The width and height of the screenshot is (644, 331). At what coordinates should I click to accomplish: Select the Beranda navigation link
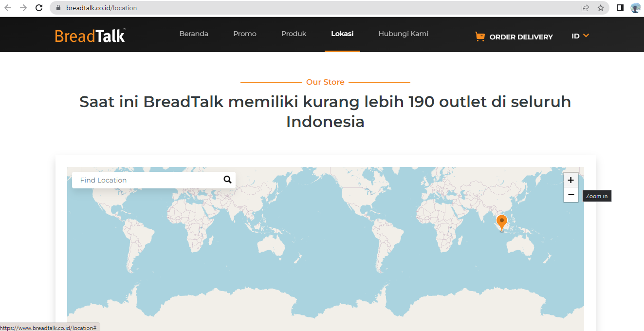194,34
